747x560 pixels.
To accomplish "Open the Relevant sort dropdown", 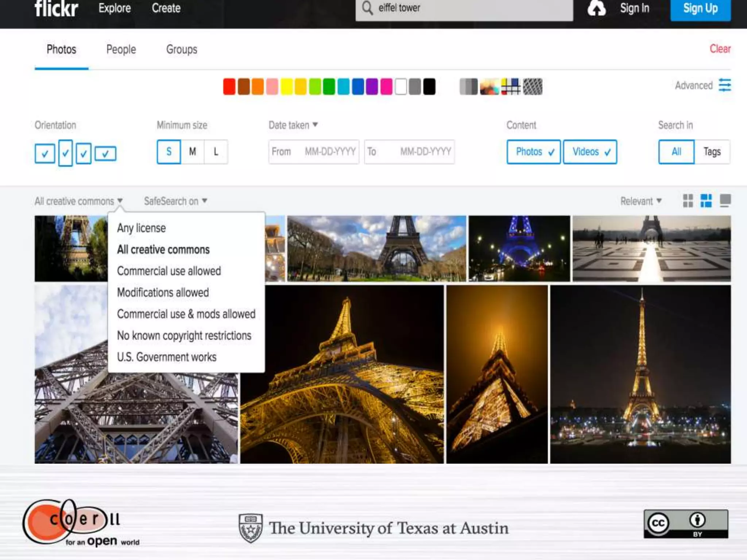I will click(641, 201).
